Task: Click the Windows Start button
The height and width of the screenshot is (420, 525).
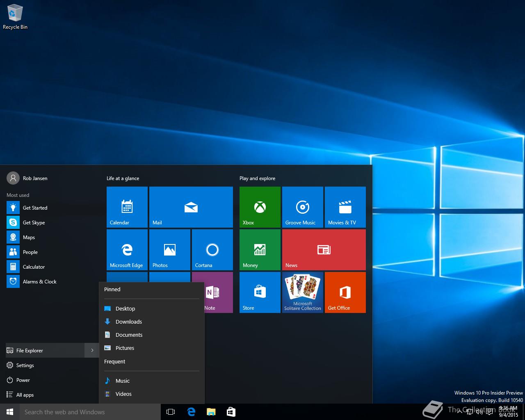Action: tap(10, 412)
